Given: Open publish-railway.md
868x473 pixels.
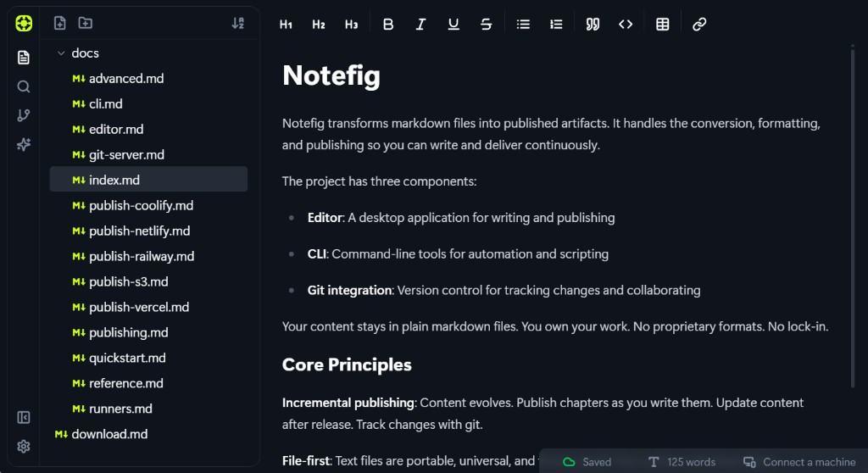Looking at the screenshot, I should (x=148, y=257).
